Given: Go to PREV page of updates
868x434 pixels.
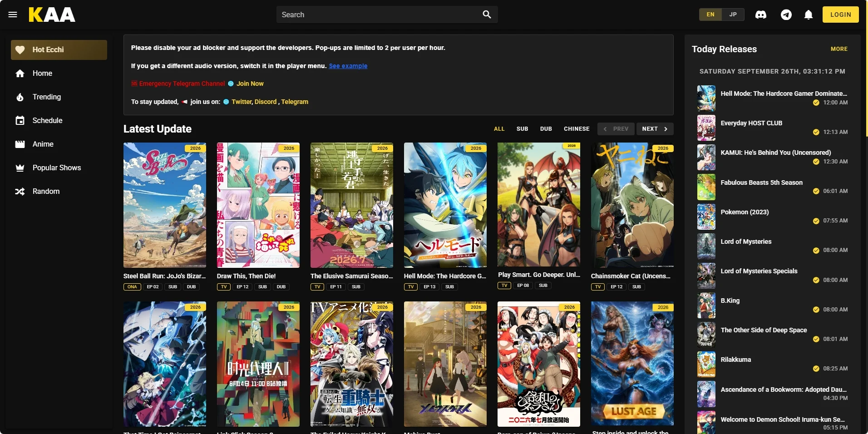Looking at the screenshot, I should pos(616,129).
